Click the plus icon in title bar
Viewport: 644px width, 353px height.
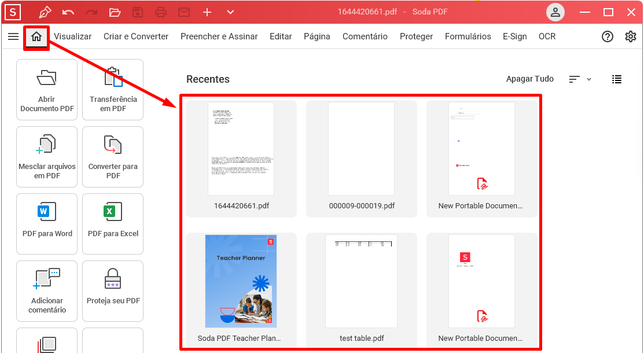pyautogui.click(x=207, y=12)
